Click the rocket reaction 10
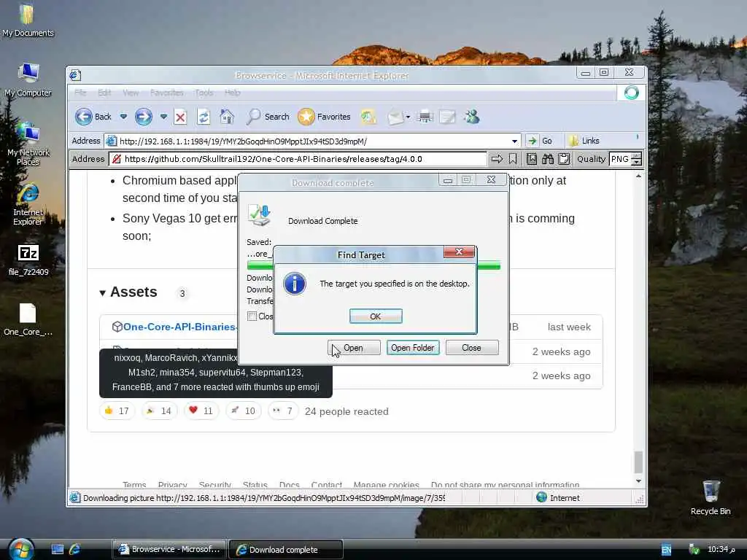The width and height of the screenshot is (747, 560). (x=244, y=411)
